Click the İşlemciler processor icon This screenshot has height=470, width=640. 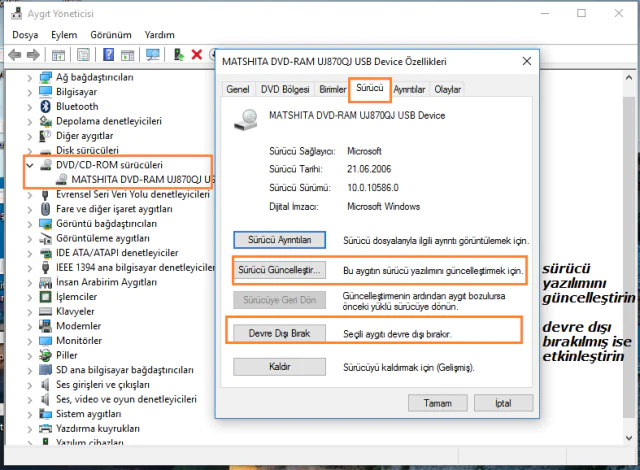[45, 297]
